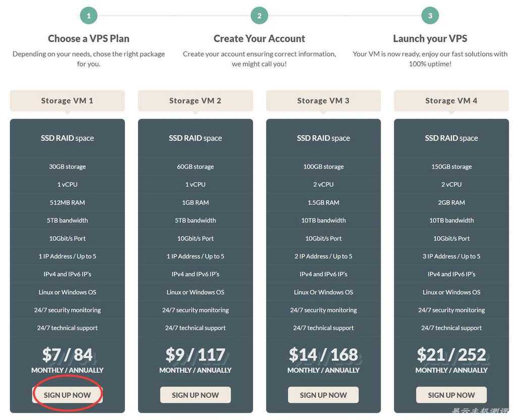Click Sign Up Now under Storage VM 3
This screenshot has height=420, width=516.
pyautogui.click(x=323, y=395)
